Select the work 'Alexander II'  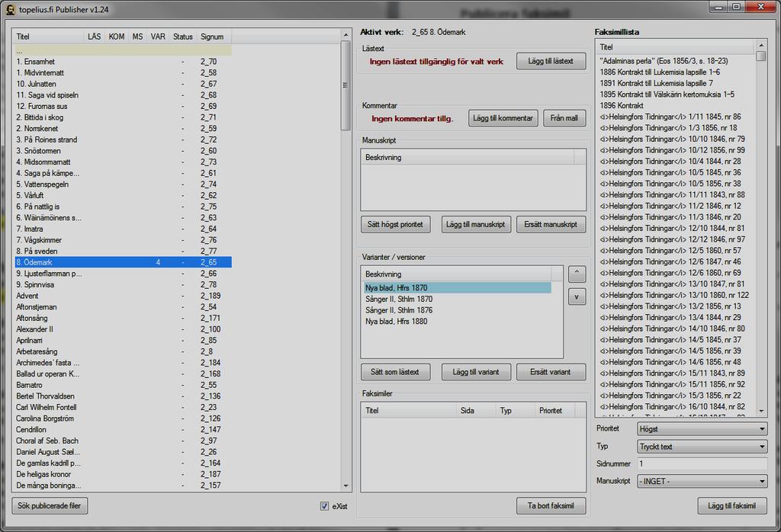(124, 329)
